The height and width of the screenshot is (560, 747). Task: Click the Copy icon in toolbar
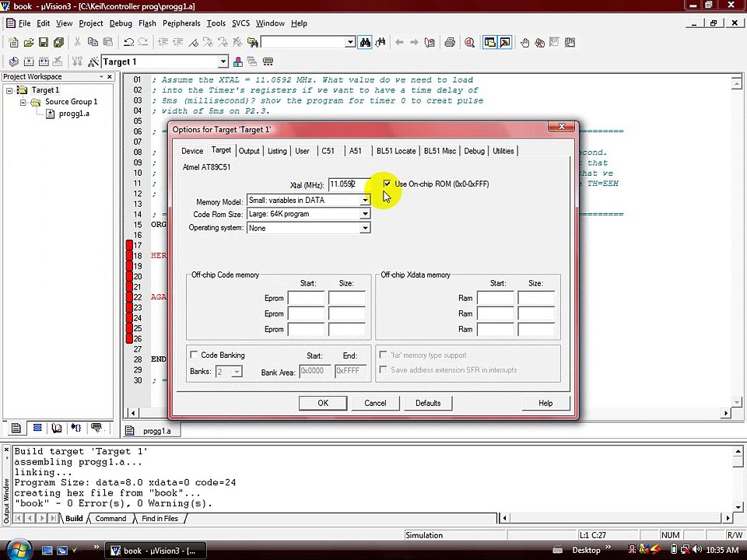coord(93,42)
